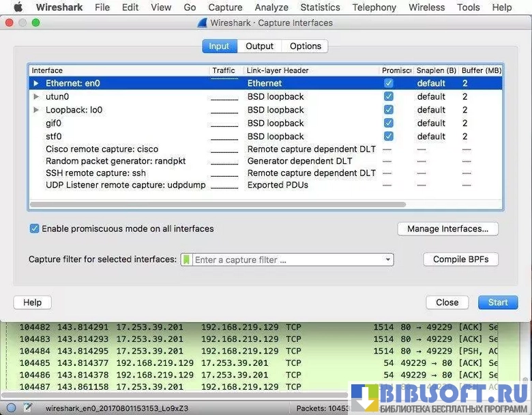Switch to the Output tab
This screenshot has width=532, height=415.
click(259, 46)
